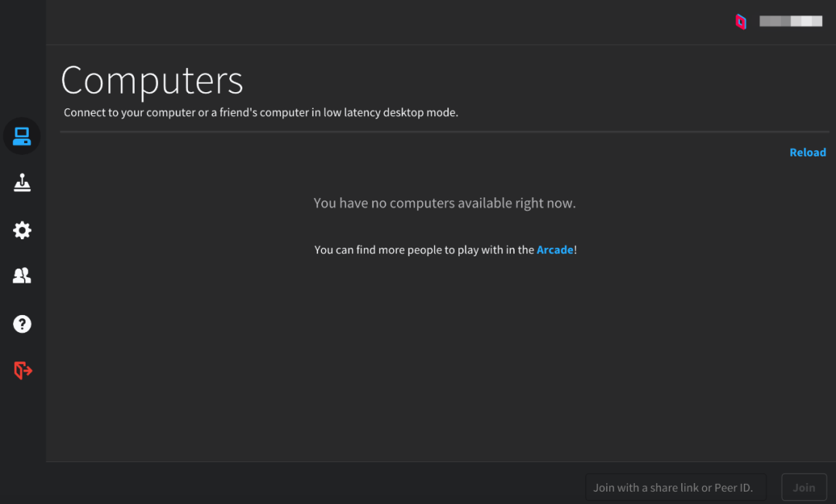Open Settings via the gear icon

tap(22, 230)
